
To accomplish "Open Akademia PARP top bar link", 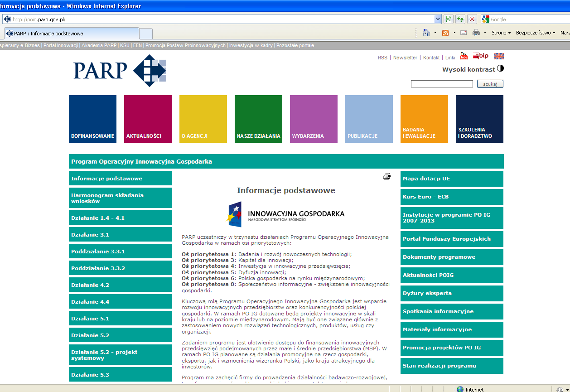I will point(99,45).
